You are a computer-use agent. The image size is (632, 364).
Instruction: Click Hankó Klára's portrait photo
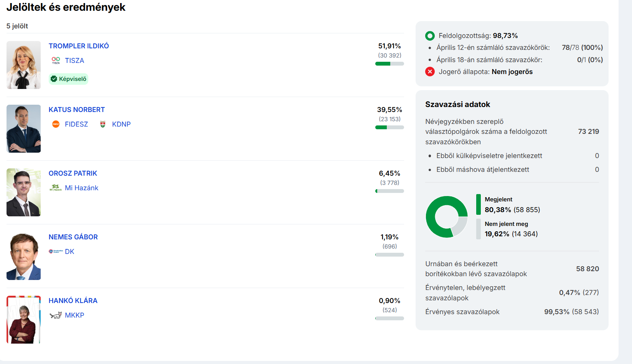23,320
